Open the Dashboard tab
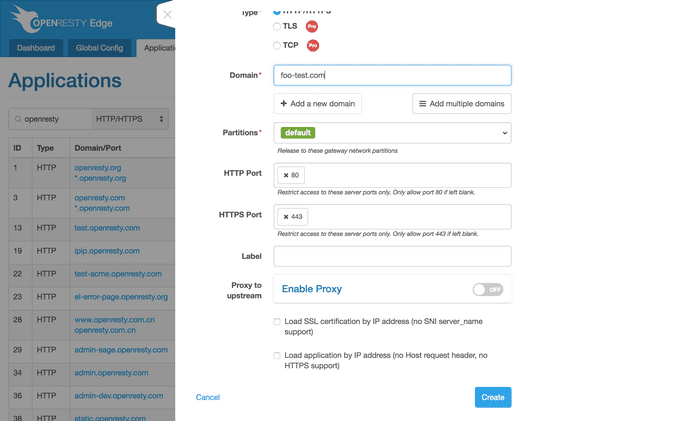Screen dimensions: 700x421 coord(36,48)
